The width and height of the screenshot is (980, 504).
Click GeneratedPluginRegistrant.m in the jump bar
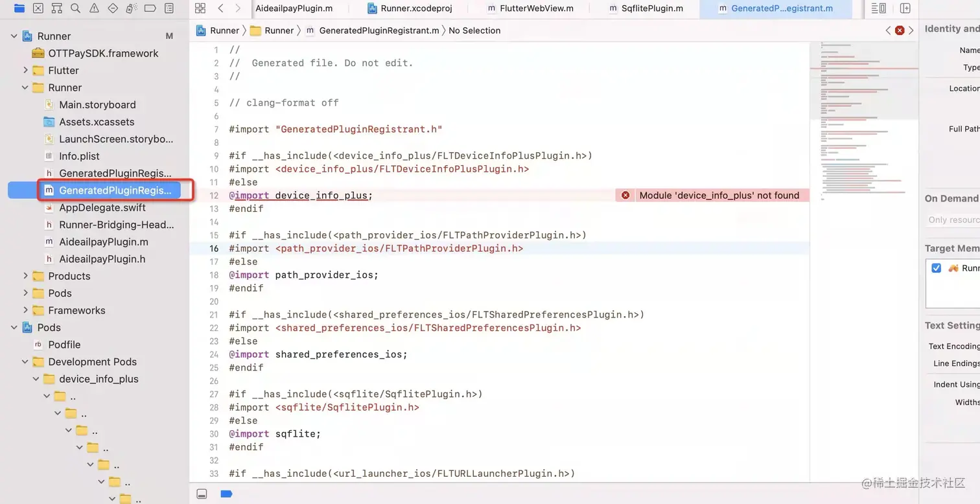click(372, 30)
